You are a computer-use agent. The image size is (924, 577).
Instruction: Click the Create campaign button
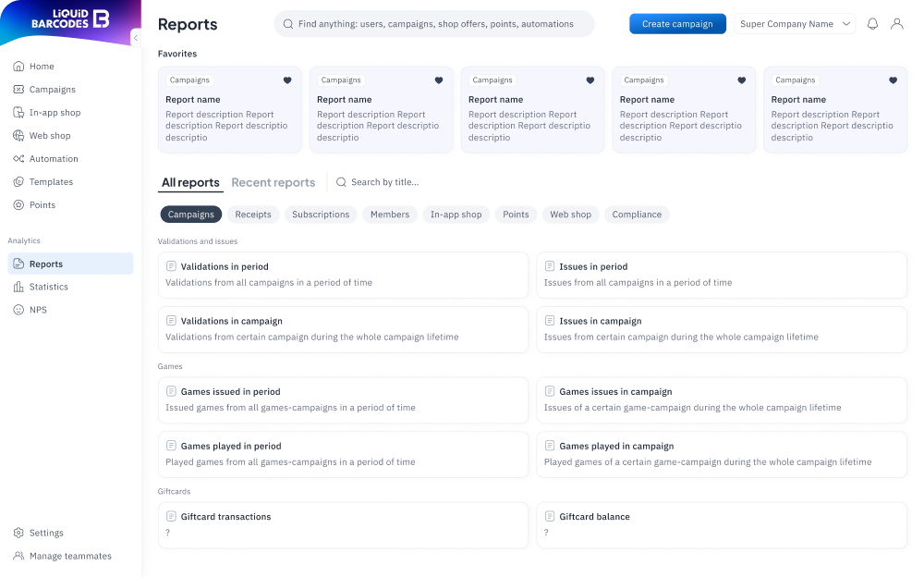click(x=677, y=23)
